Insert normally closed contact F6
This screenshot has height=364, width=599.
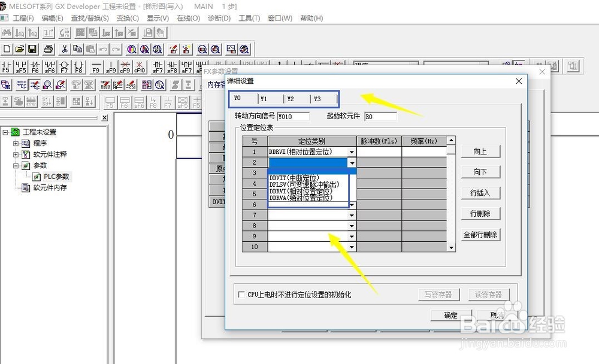35,67
